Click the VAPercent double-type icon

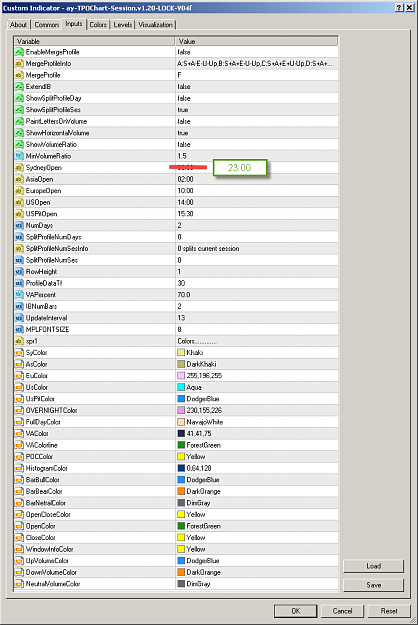tap(19, 295)
